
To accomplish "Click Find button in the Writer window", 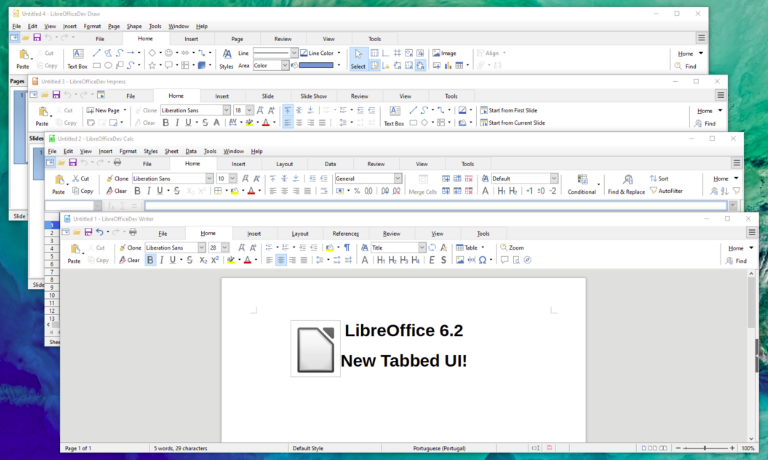I will (737, 261).
